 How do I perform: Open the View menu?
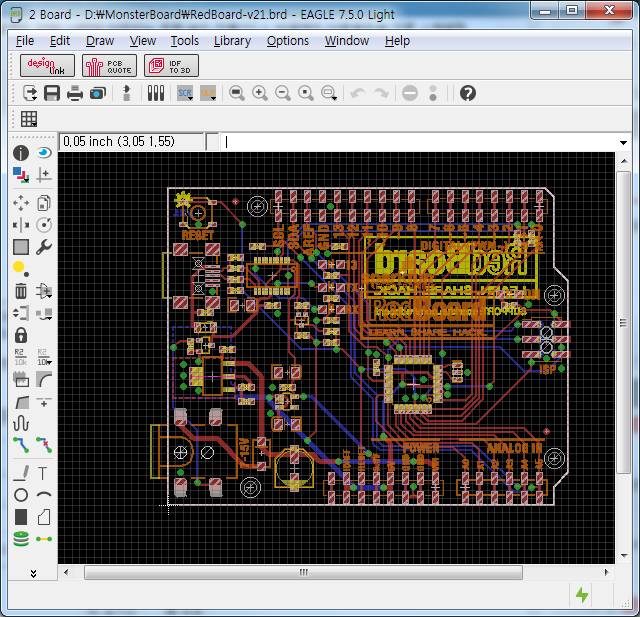tap(143, 41)
